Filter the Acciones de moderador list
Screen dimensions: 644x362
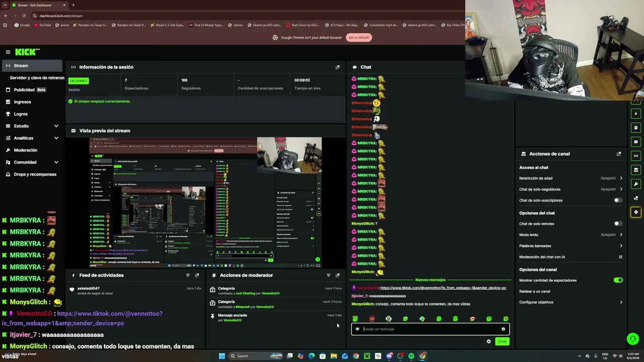pyautogui.click(x=329, y=275)
